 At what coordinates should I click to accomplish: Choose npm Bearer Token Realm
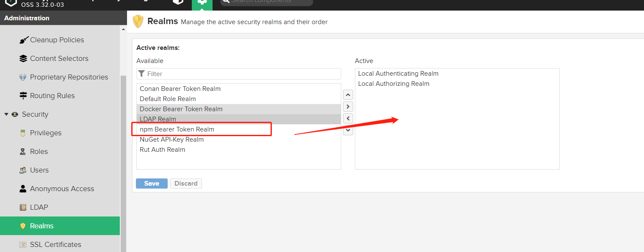coord(239,129)
